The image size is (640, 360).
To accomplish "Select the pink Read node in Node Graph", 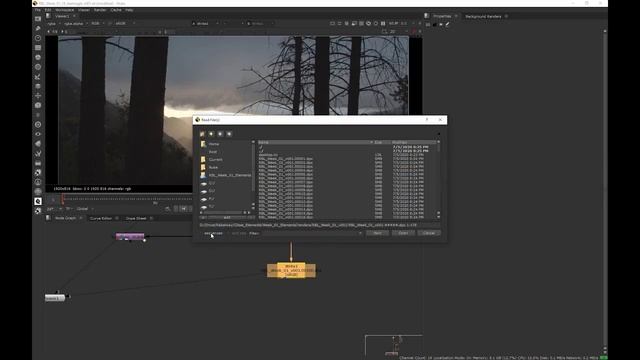I will (130, 236).
